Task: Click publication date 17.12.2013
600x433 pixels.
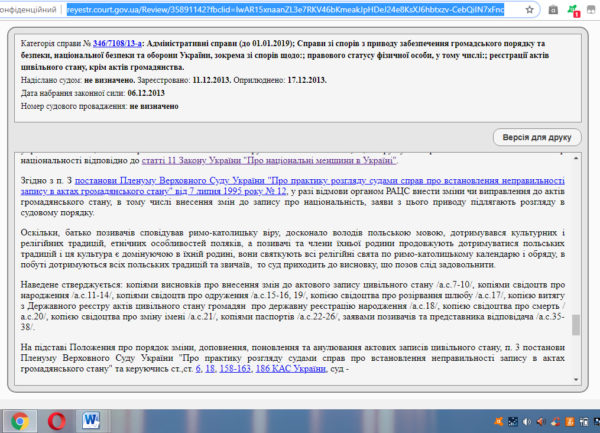Action: (307, 80)
